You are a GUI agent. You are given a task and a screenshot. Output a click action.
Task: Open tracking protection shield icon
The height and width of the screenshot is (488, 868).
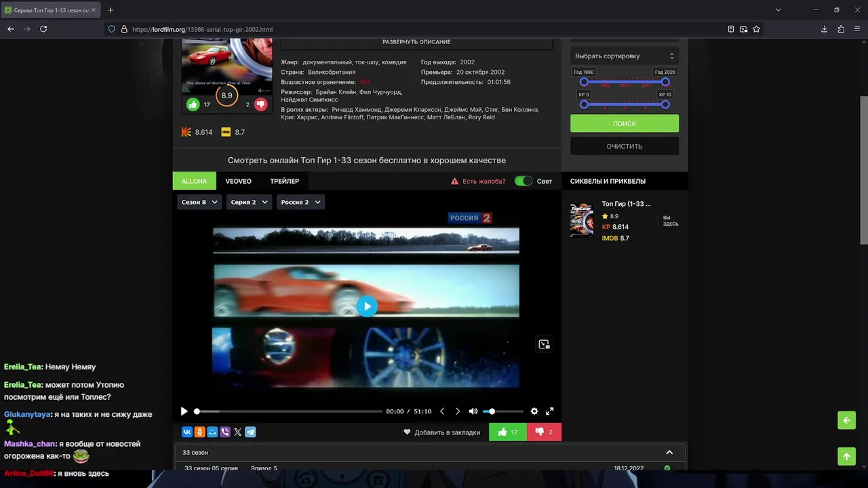(112, 29)
